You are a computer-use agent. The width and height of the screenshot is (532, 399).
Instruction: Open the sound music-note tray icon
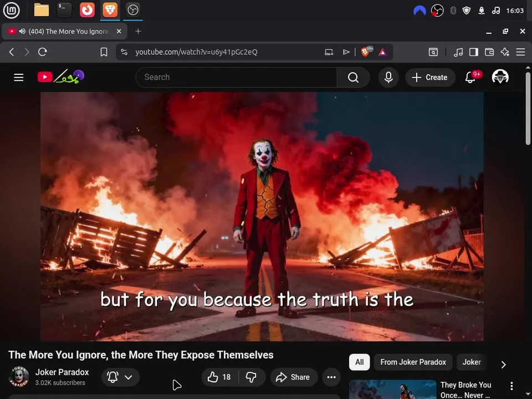(x=495, y=11)
